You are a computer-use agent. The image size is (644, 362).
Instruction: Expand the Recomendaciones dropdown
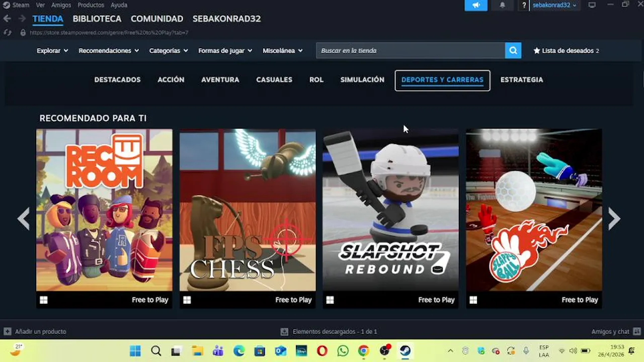tap(109, 50)
